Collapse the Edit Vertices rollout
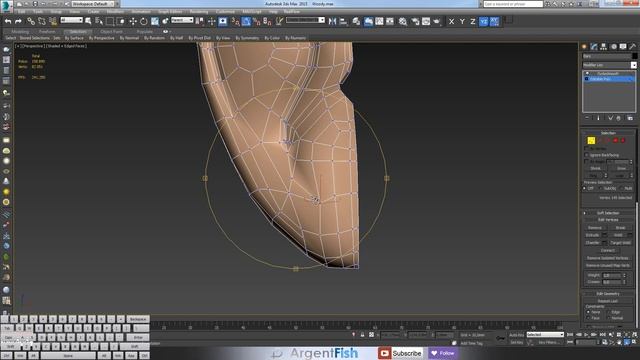The width and height of the screenshot is (640, 360). click(x=608, y=220)
